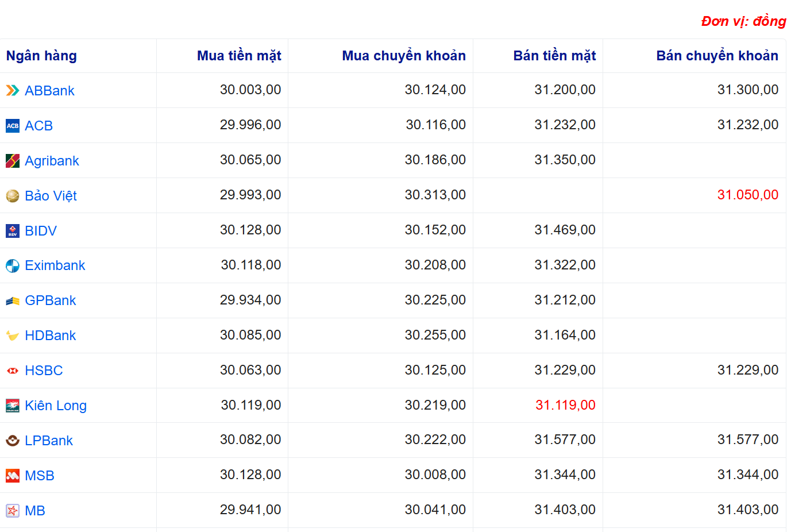Image resolution: width=791 pixels, height=532 pixels.
Task: Click the Bảo Việt logo icon
Action: (13, 196)
